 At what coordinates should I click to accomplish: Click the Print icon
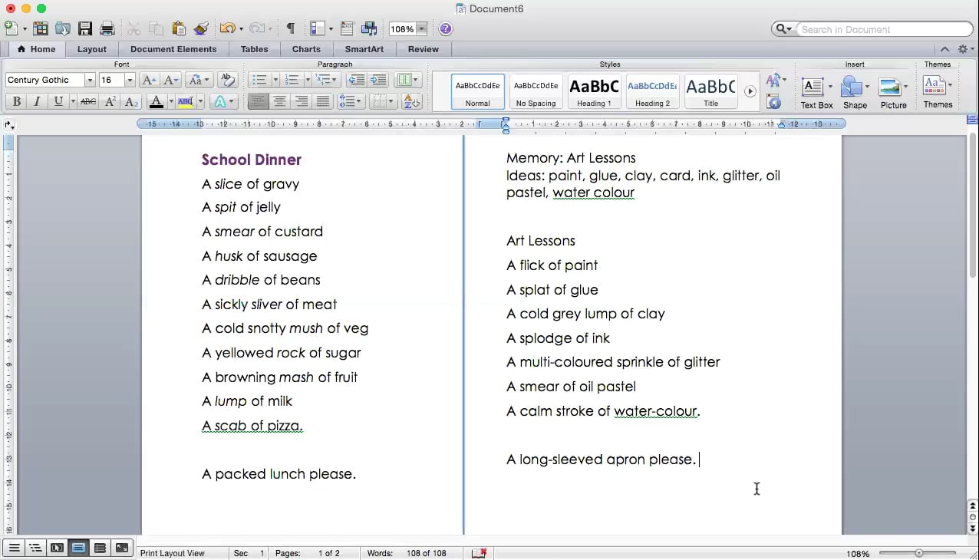(107, 28)
